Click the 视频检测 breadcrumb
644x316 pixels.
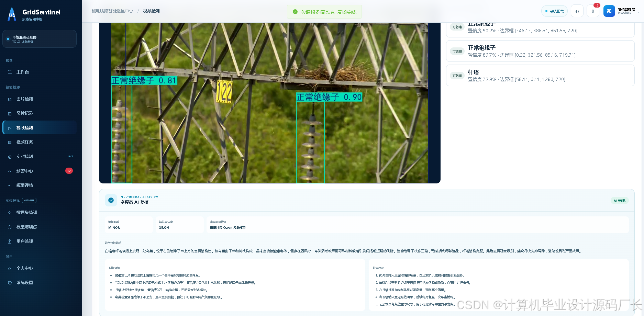[152, 11]
